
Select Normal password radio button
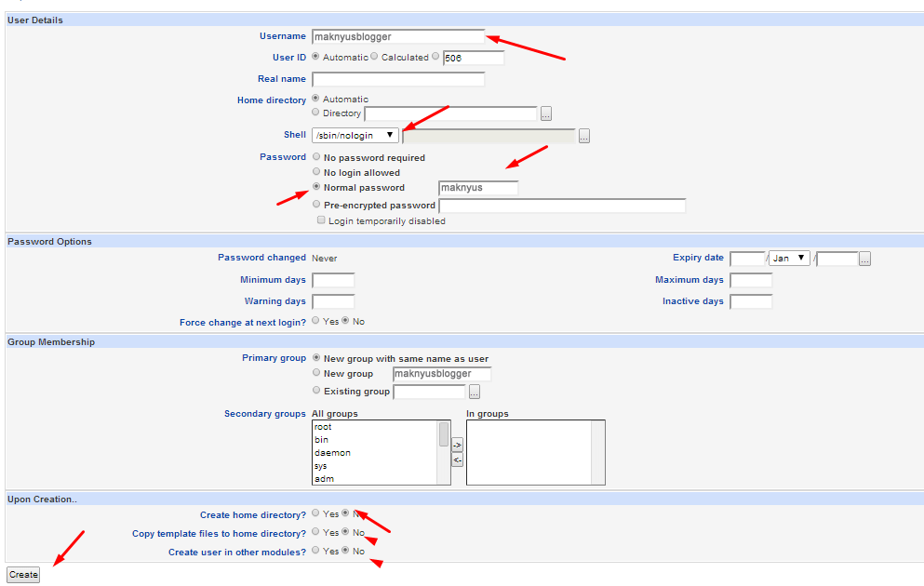316,187
